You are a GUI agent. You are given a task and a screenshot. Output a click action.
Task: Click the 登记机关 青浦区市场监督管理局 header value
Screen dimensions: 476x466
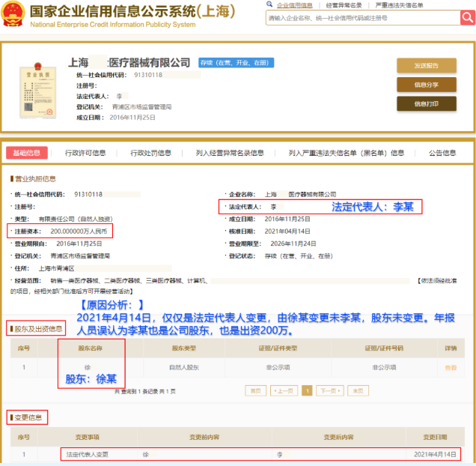pyautogui.click(x=141, y=106)
